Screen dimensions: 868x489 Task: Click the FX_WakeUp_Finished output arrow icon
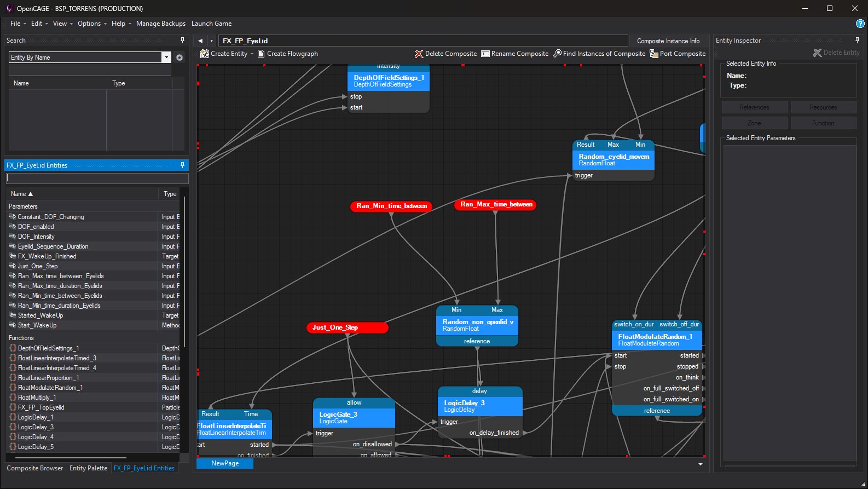(x=13, y=256)
